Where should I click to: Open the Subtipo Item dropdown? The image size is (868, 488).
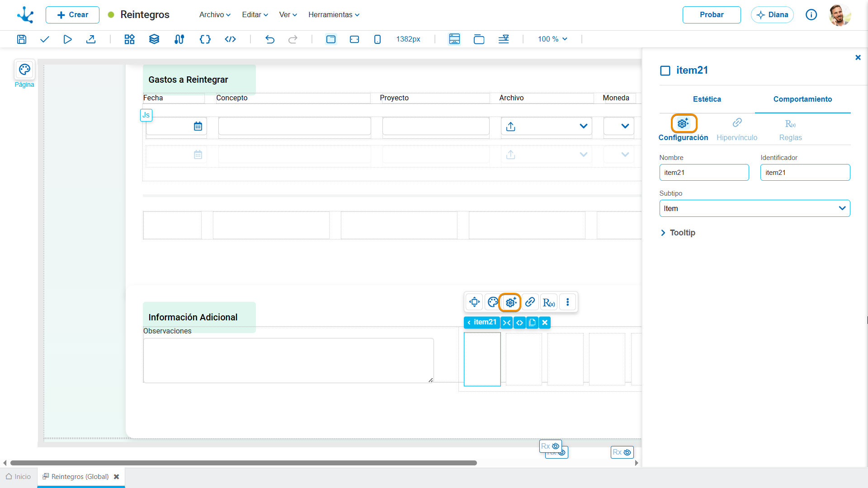click(755, 208)
